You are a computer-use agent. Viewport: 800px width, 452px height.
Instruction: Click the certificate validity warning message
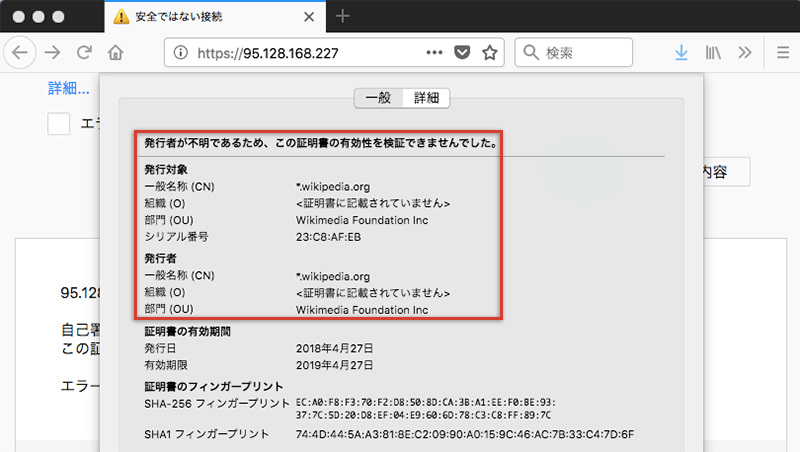pyautogui.click(x=321, y=143)
